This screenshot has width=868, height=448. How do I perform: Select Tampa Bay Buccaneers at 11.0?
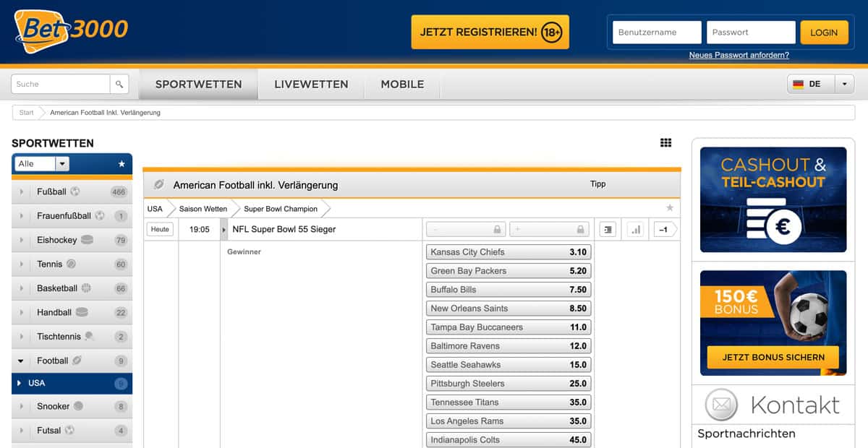click(x=508, y=327)
